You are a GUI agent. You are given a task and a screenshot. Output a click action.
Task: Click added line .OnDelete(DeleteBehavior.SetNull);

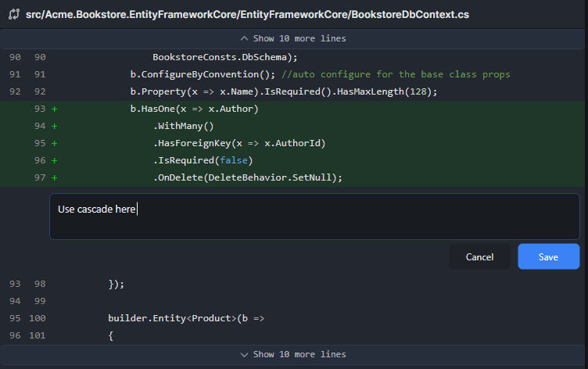tap(248, 178)
